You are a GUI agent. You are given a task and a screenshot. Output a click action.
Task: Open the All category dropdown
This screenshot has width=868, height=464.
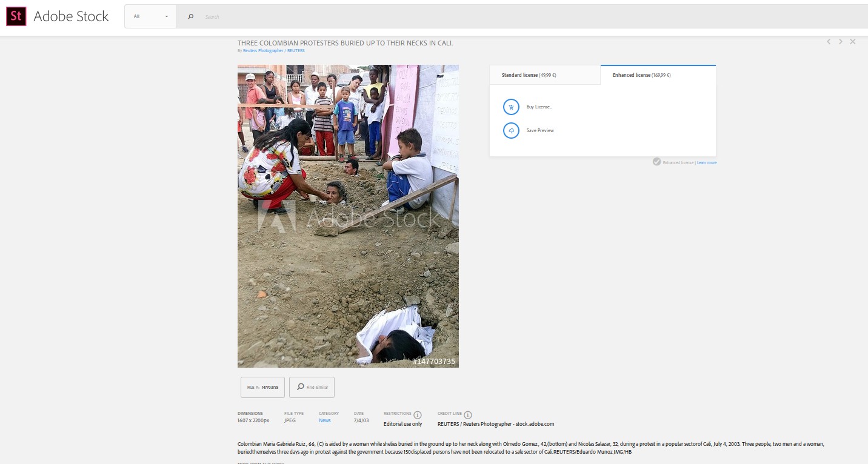pos(150,16)
